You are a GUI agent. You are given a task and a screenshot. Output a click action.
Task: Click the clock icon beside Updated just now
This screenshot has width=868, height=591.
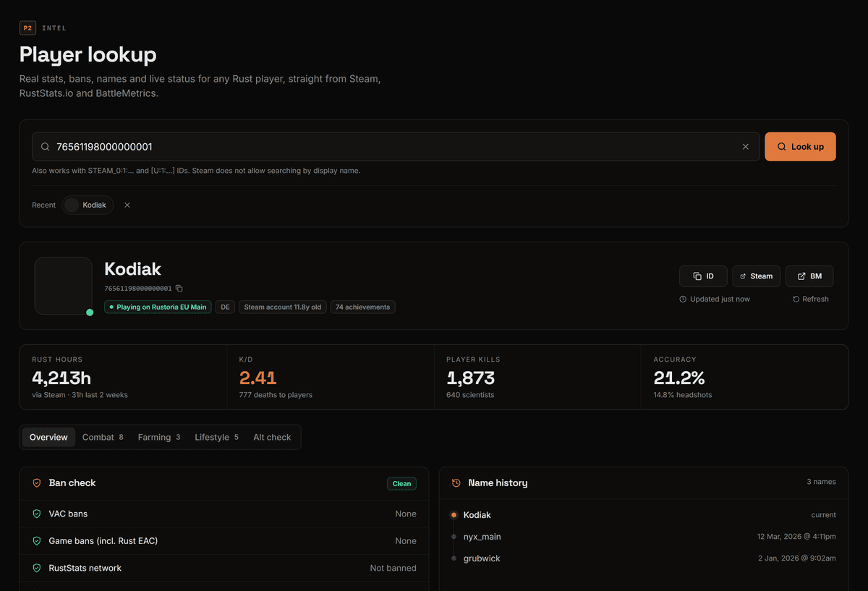click(x=683, y=299)
